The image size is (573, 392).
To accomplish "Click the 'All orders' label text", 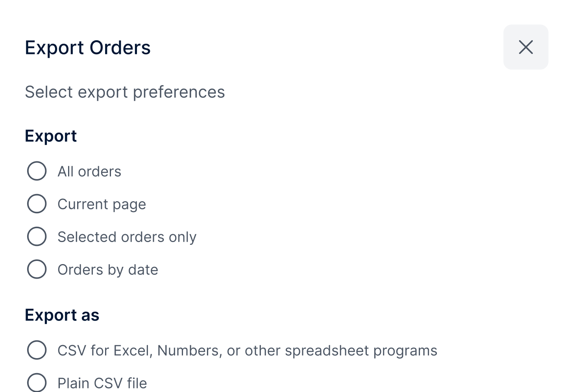I will (89, 172).
